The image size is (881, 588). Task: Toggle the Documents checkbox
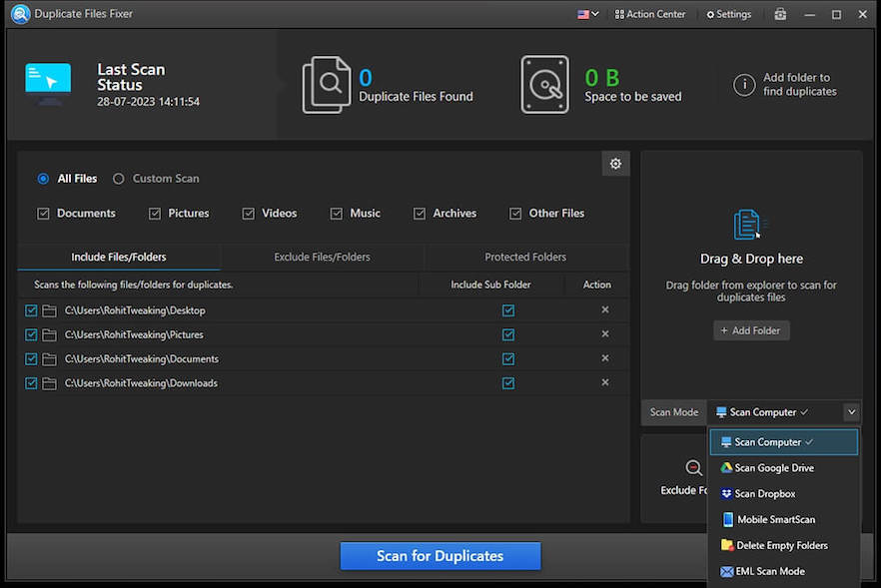click(x=43, y=214)
